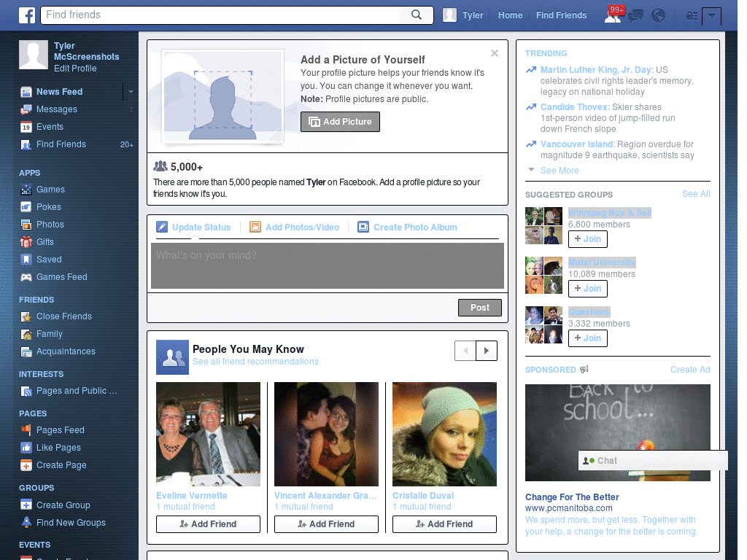Click the Acquaintances list icon
This screenshot has height=560, width=747.
click(x=26, y=352)
